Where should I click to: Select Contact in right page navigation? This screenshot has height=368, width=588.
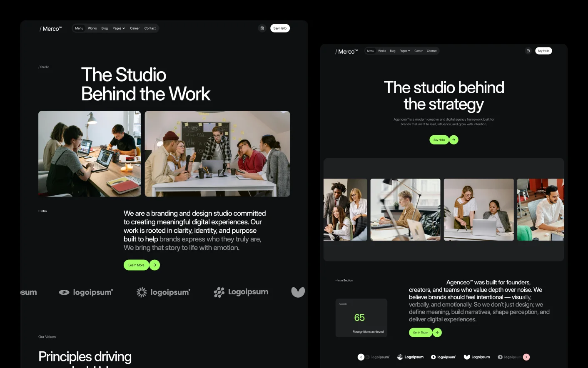[x=431, y=51]
